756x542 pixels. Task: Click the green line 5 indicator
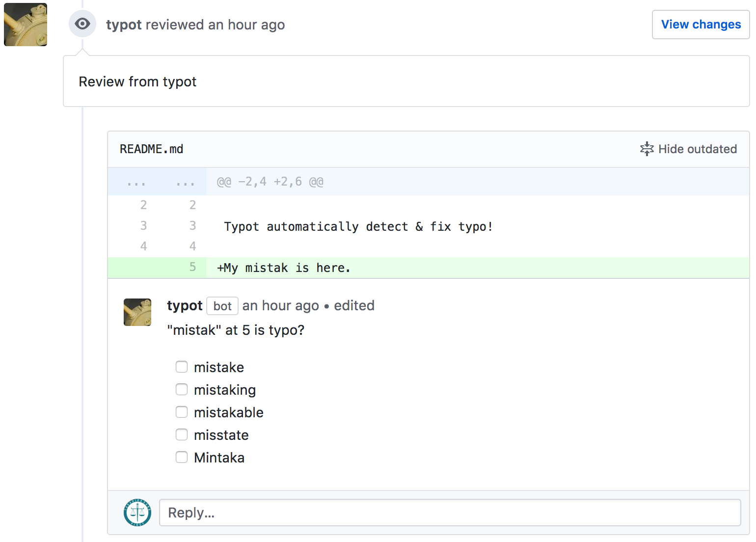(x=192, y=268)
